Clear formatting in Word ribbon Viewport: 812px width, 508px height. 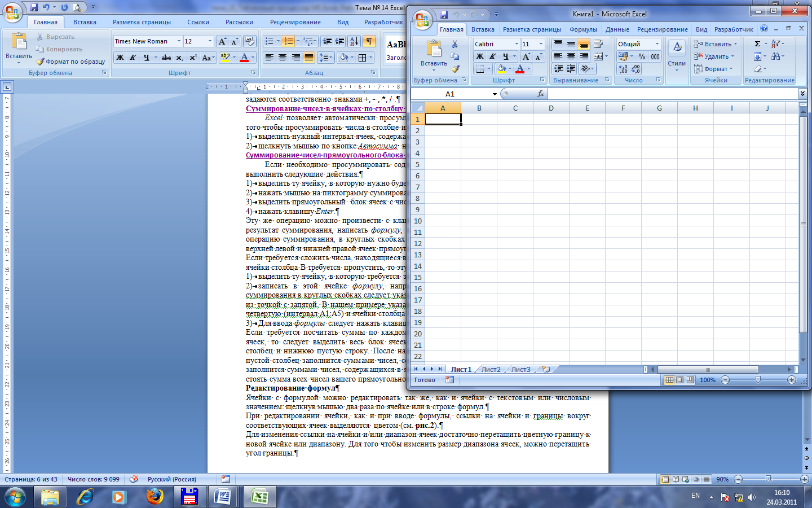tap(250, 41)
